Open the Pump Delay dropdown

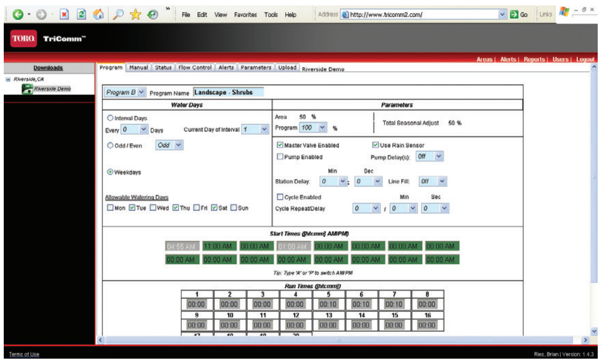pyautogui.click(x=429, y=157)
